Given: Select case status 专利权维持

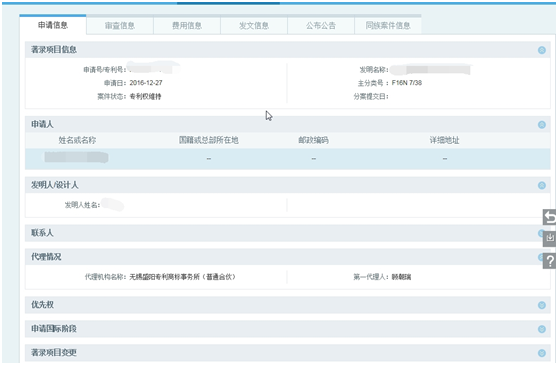Looking at the screenshot, I should pyautogui.click(x=145, y=96).
